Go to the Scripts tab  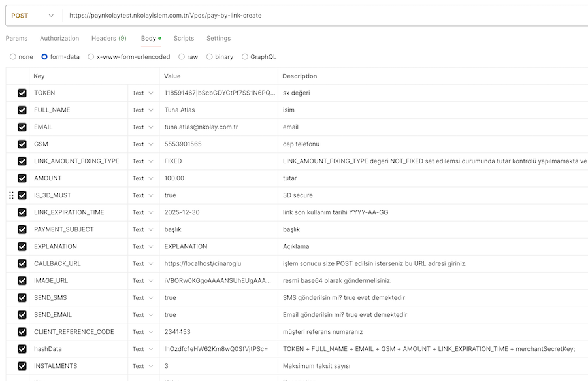pyautogui.click(x=184, y=39)
